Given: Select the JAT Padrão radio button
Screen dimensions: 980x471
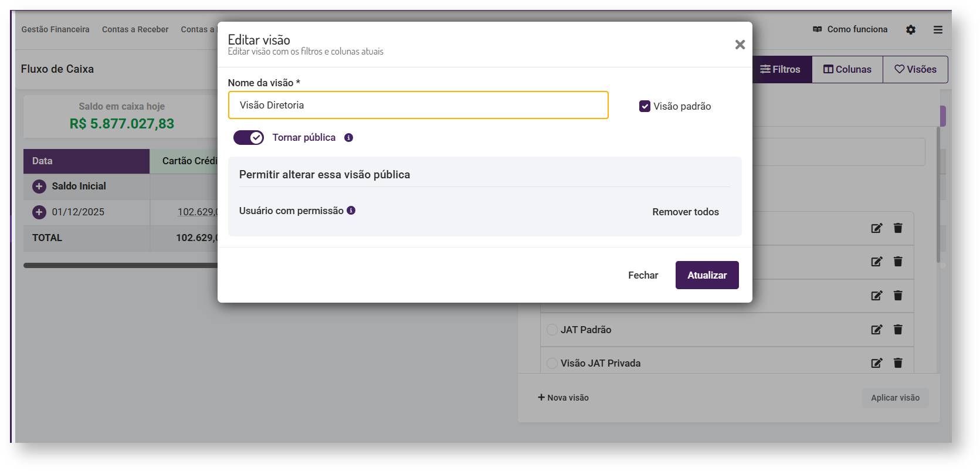Looking at the screenshot, I should 552,330.
